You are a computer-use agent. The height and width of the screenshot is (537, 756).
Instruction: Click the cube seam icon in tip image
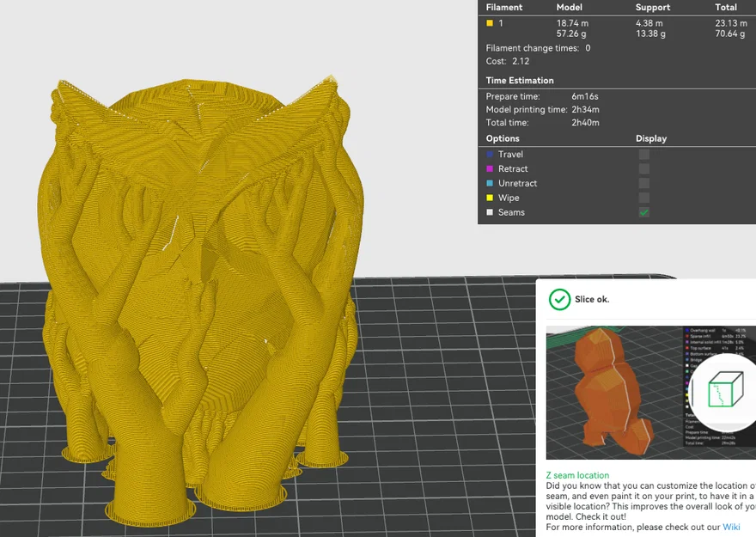pyautogui.click(x=725, y=389)
